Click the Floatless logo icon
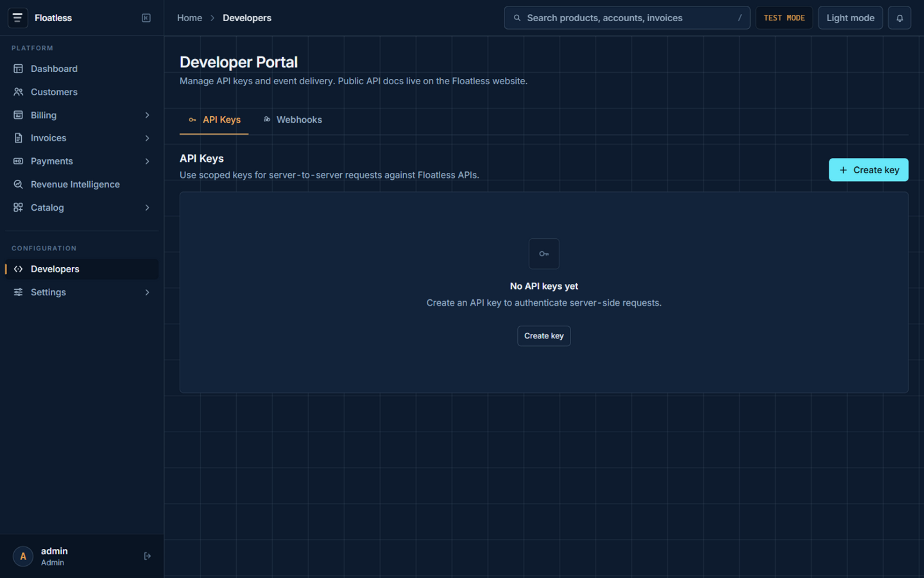The height and width of the screenshot is (578, 924). pos(18,18)
